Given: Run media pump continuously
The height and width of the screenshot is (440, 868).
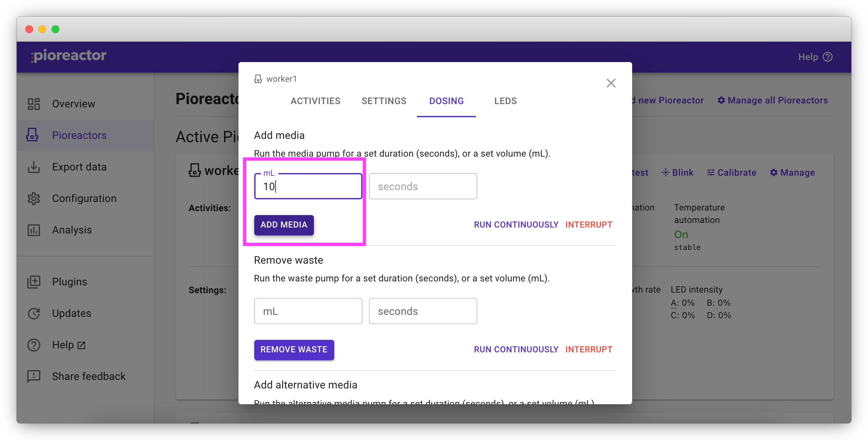Looking at the screenshot, I should click(x=516, y=225).
